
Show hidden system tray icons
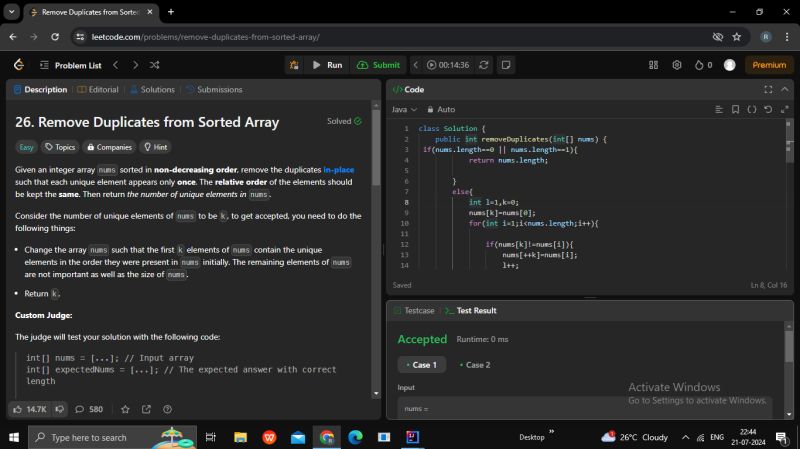coord(685,437)
